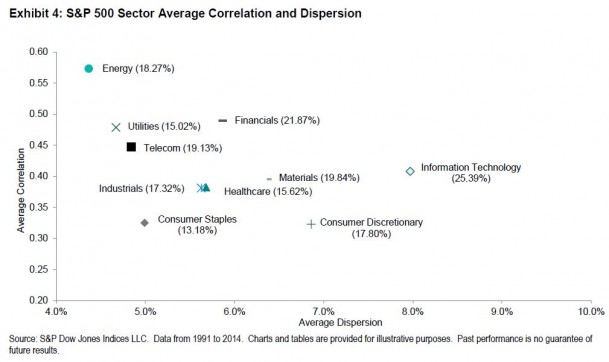Viewport: 609px width, 362px height.
Task: Select the Consumer Staples gray diamond marker
Action: (x=144, y=223)
